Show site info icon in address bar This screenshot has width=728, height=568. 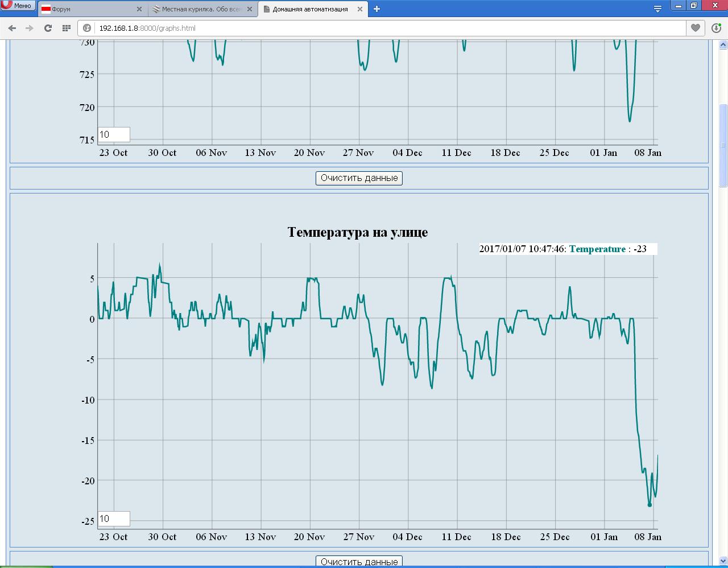pyautogui.click(x=88, y=28)
